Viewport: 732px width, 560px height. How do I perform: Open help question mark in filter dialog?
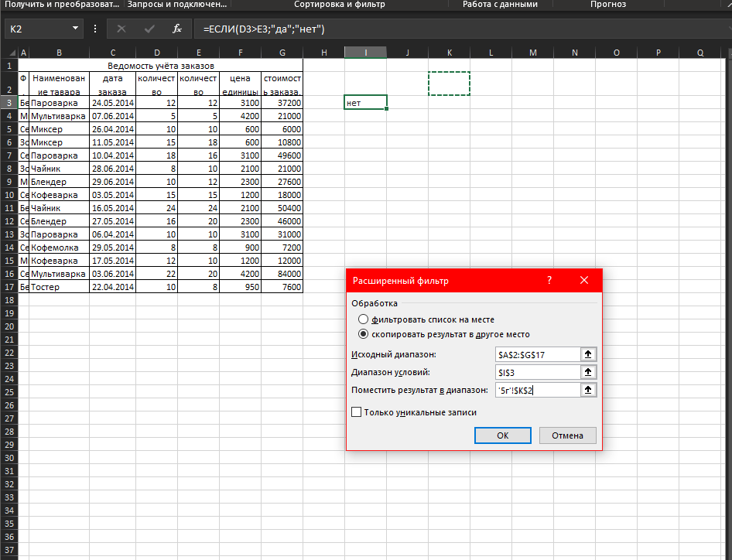tap(549, 280)
